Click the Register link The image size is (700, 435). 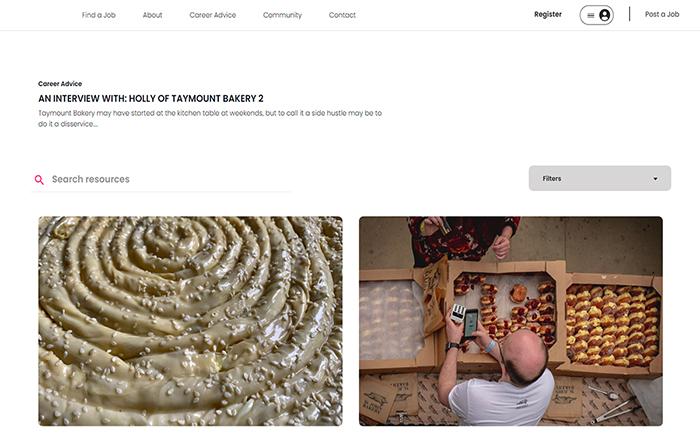click(x=548, y=14)
